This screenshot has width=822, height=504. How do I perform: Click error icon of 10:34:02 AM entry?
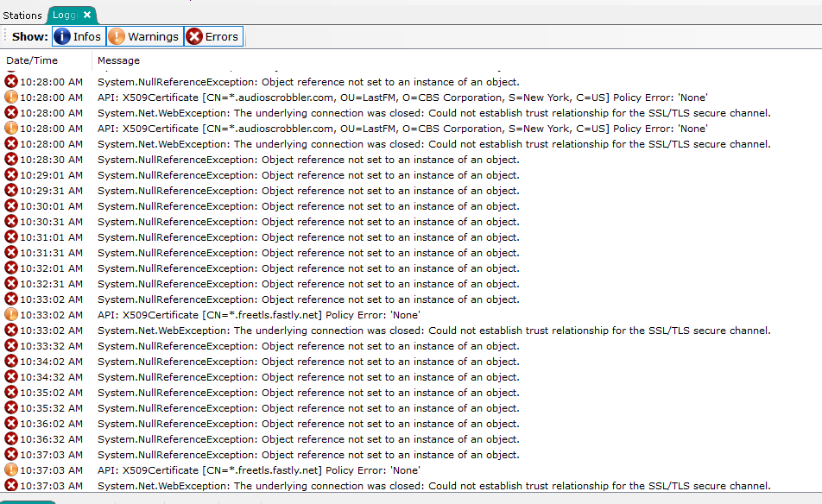[x=11, y=362]
